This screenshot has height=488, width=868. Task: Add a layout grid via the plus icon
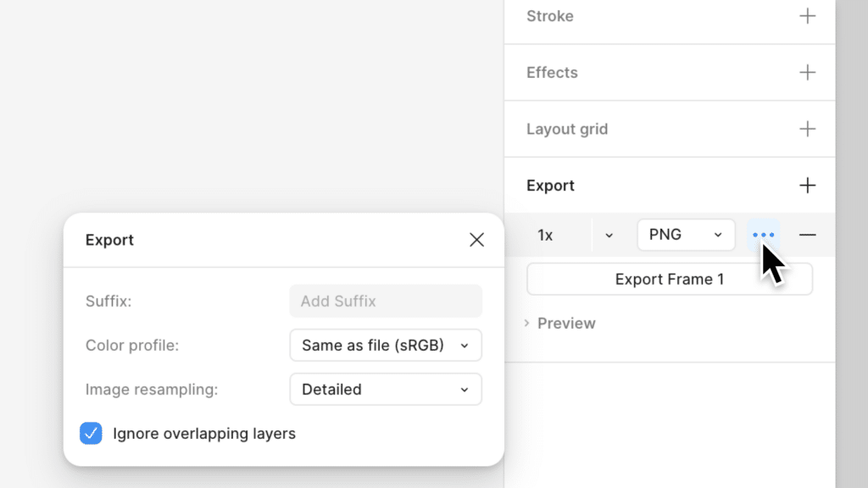tap(808, 129)
